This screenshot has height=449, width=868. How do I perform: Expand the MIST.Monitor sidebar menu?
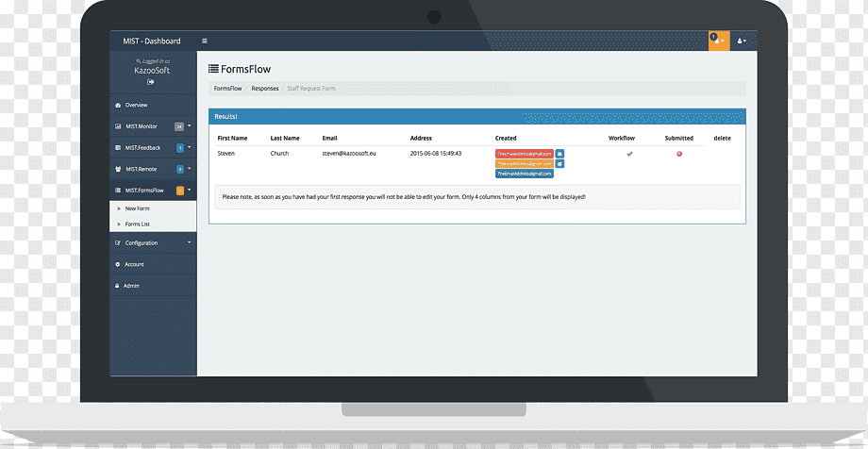(x=153, y=126)
